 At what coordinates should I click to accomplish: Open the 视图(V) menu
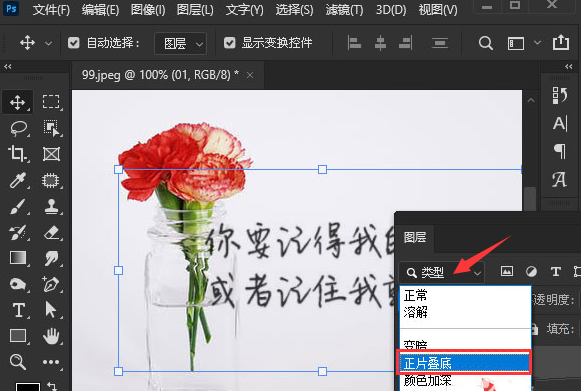(x=438, y=10)
